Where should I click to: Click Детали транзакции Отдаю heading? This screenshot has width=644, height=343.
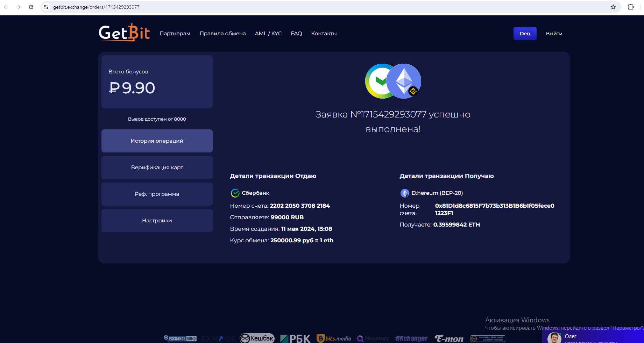pos(273,176)
